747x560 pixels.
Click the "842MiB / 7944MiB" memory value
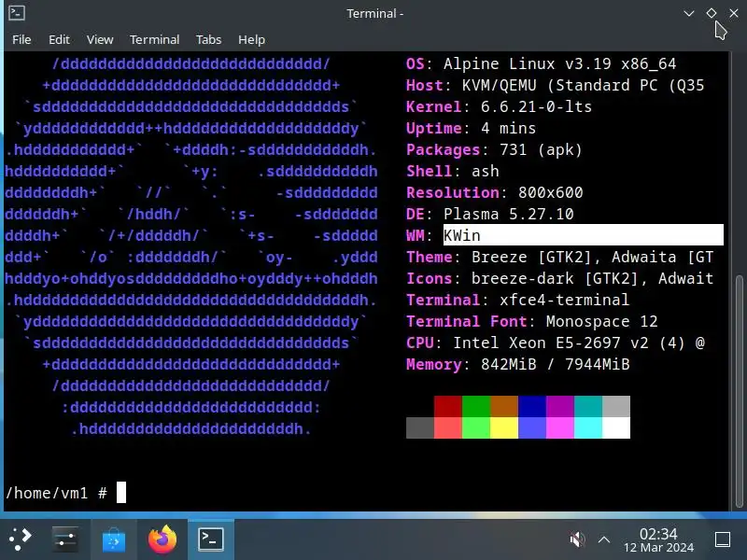coord(555,364)
